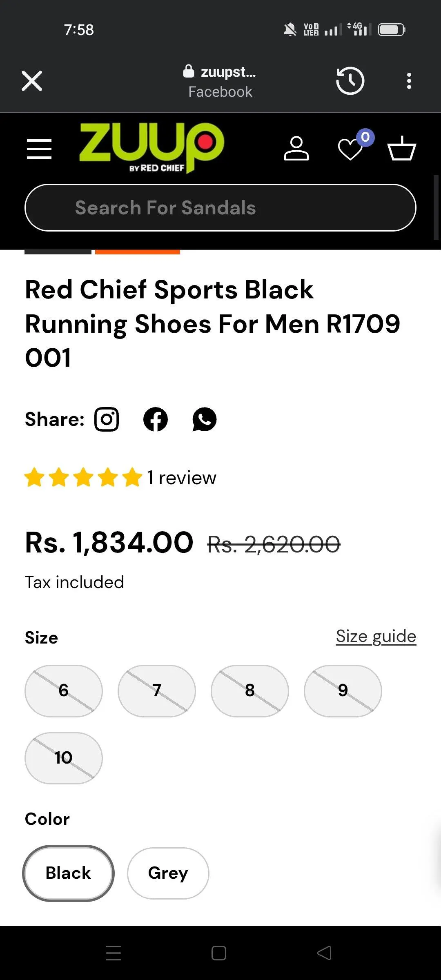
Task: Select size 8 option
Action: pos(250,691)
